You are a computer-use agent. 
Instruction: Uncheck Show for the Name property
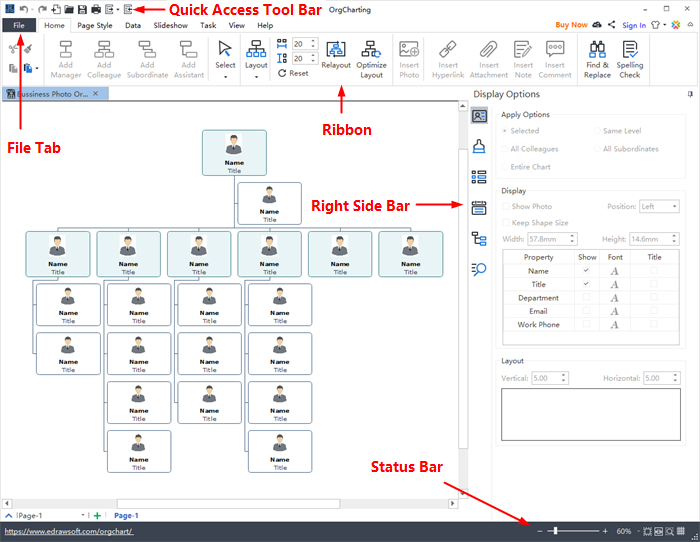coord(586,271)
